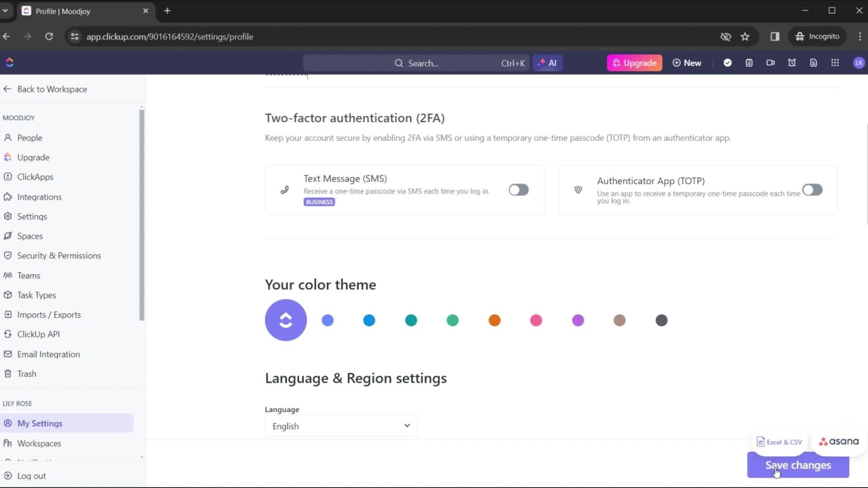Open the Language dropdown showing English
This screenshot has height=488, width=868.
coord(341,426)
